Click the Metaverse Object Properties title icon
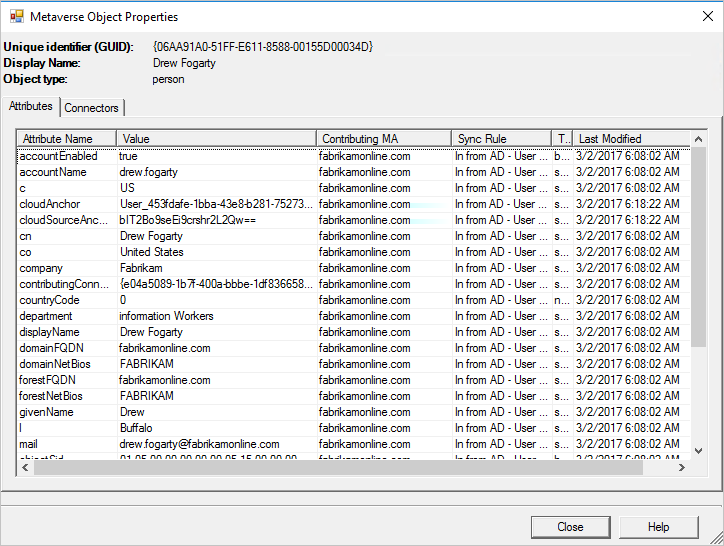724x546 pixels. [17, 17]
